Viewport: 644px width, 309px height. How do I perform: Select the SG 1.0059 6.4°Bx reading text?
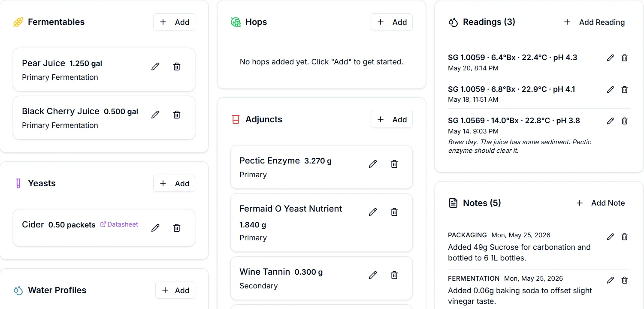[512, 58]
